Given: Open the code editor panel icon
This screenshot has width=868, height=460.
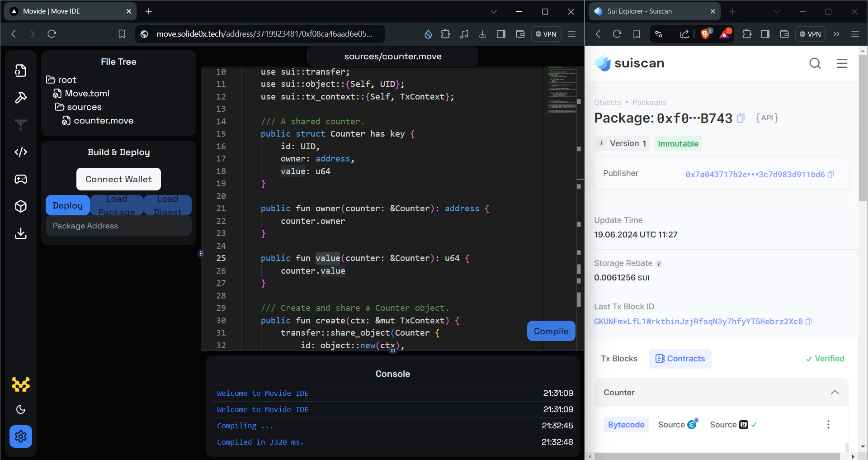Looking at the screenshot, I should pos(21,152).
